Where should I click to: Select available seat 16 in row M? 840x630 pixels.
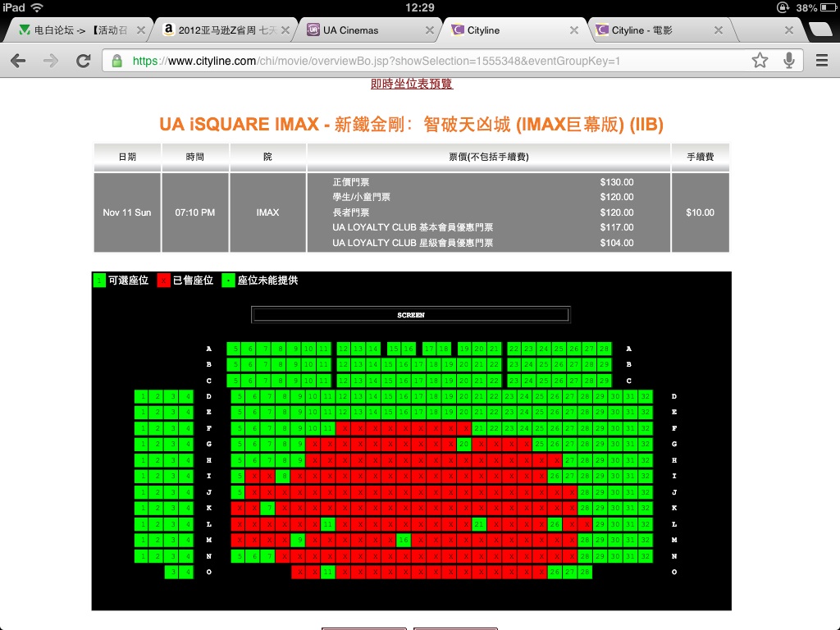(403, 540)
